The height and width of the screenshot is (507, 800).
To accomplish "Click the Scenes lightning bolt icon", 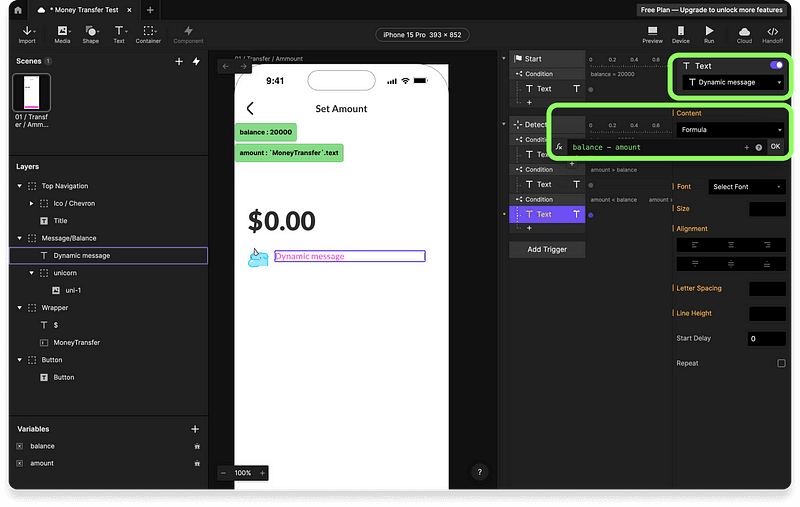I will pos(196,61).
